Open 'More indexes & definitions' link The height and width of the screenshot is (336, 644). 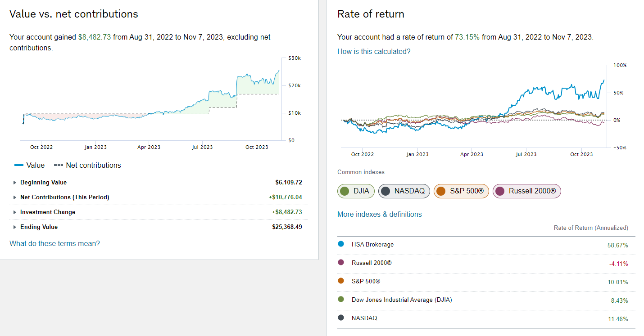tap(379, 214)
